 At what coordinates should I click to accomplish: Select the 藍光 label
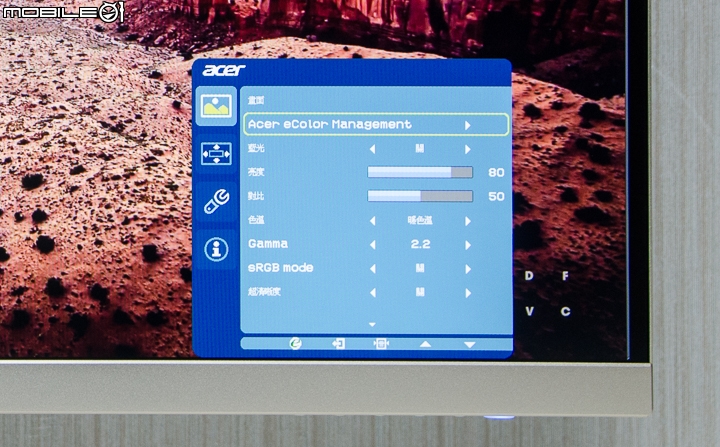pos(256,148)
